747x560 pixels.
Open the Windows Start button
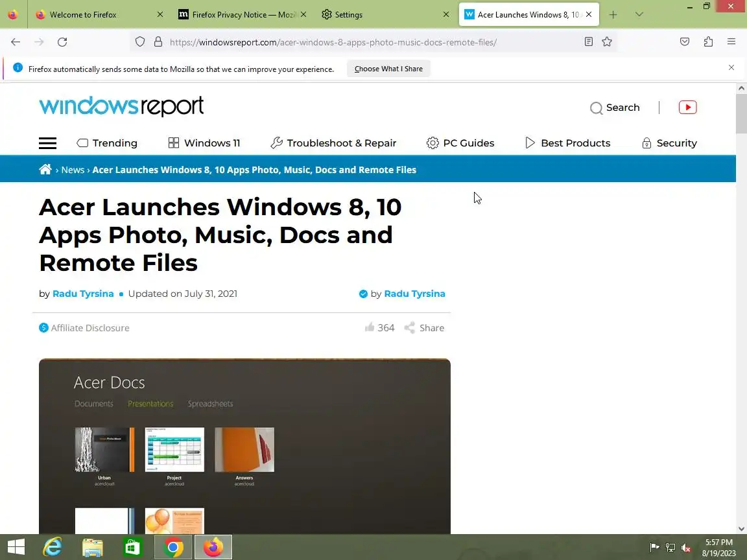tap(16, 547)
